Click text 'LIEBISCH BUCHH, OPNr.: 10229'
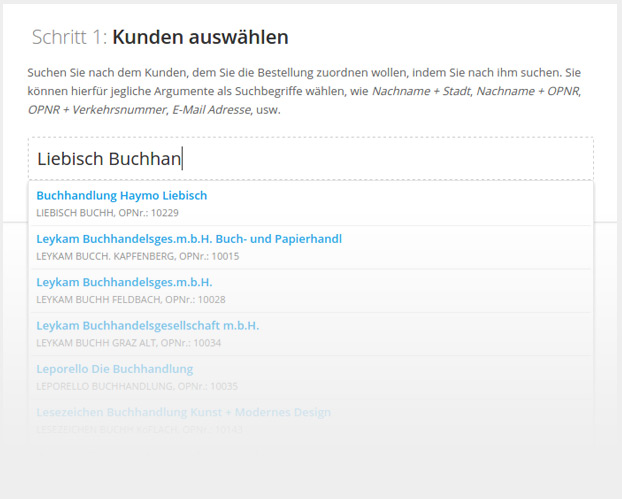622x499 pixels. pos(108,213)
